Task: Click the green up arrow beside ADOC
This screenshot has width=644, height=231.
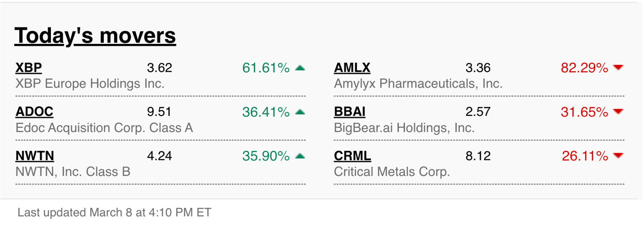Action: [x=300, y=112]
